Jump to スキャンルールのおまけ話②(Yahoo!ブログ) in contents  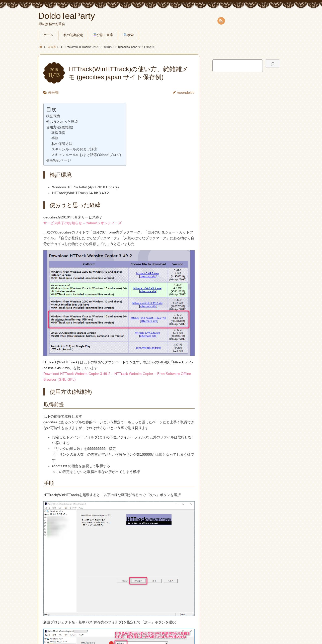[x=86, y=155]
